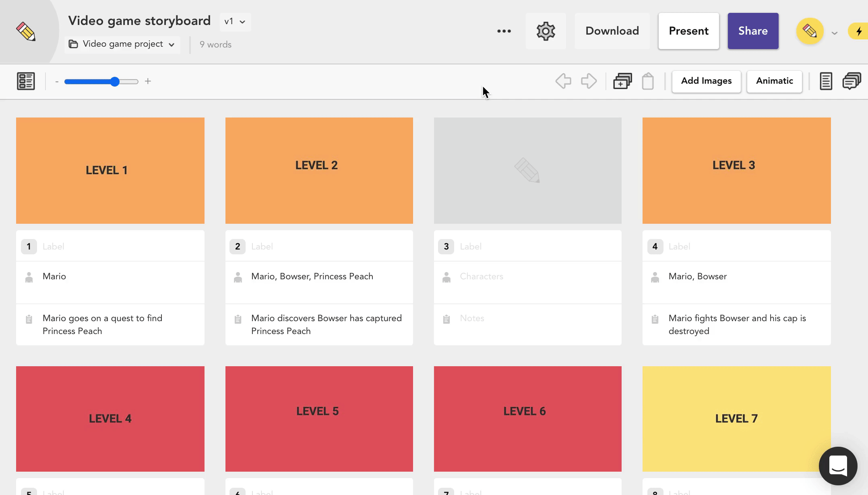Click the delete frame trash icon

648,81
